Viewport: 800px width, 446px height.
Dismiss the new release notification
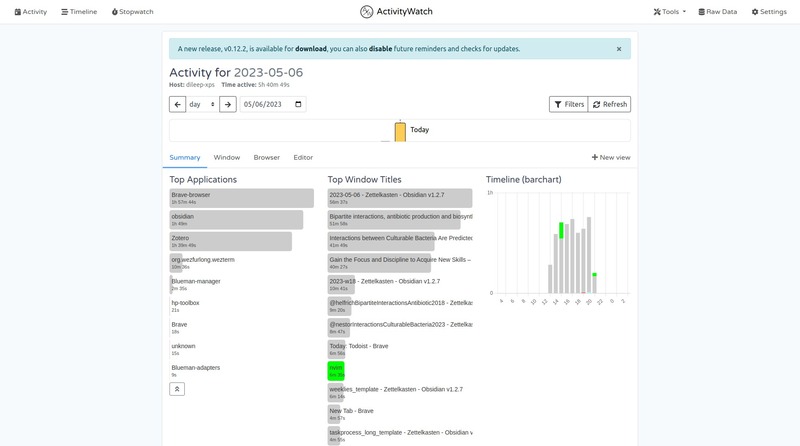coord(619,49)
